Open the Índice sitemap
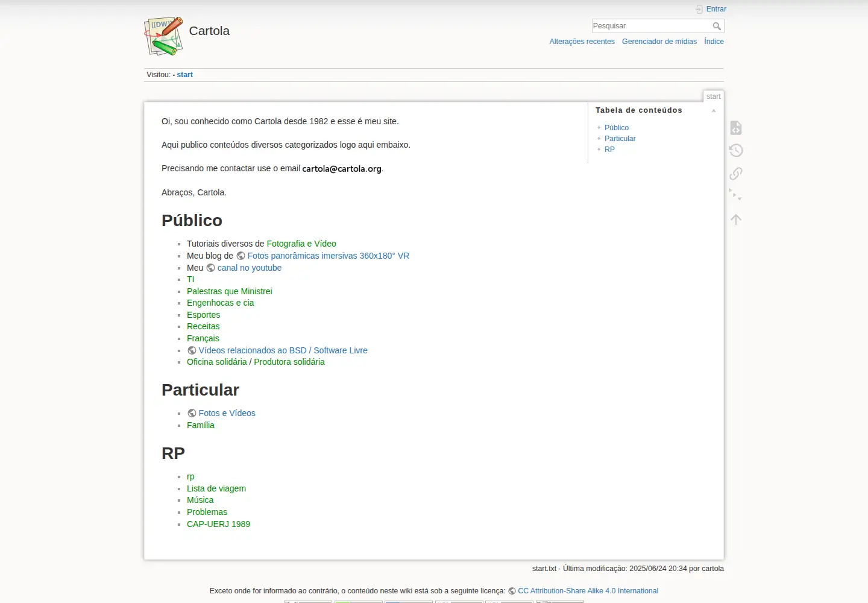Image resolution: width=868 pixels, height=603 pixels. pyautogui.click(x=714, y=42)
